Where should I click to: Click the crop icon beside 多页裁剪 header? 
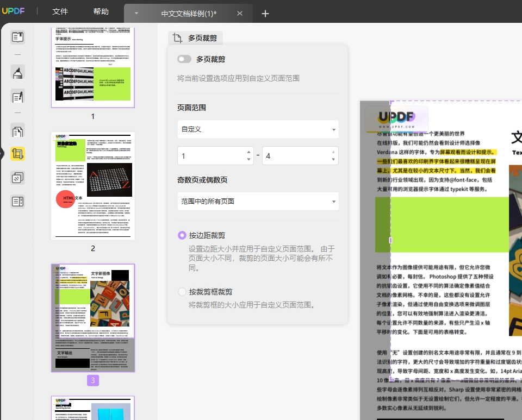click(177, 38)
